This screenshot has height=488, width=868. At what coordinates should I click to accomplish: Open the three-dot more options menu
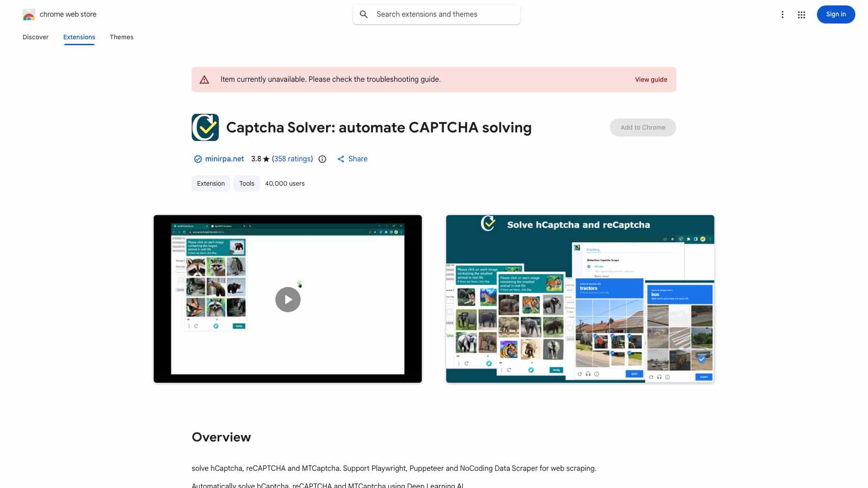(782, 14)
